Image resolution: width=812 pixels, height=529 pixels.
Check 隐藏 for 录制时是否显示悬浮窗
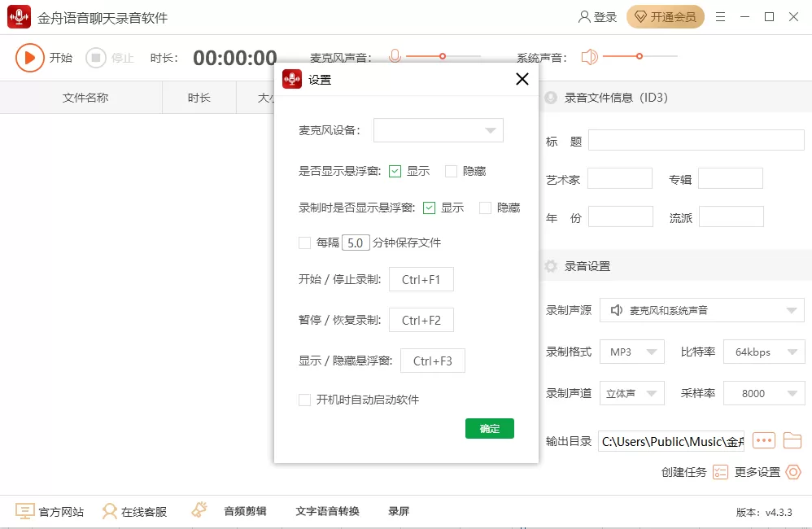tap(485, 208)
